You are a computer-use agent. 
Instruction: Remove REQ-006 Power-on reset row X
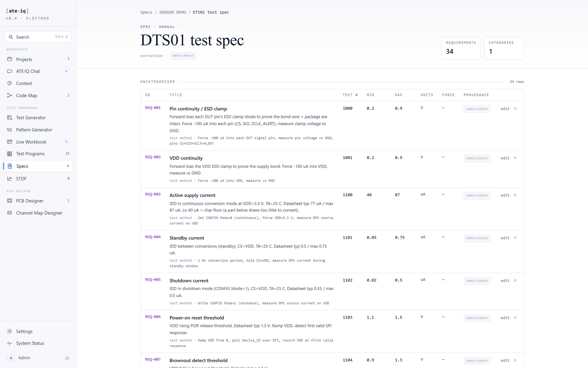(x=515, y=318)
